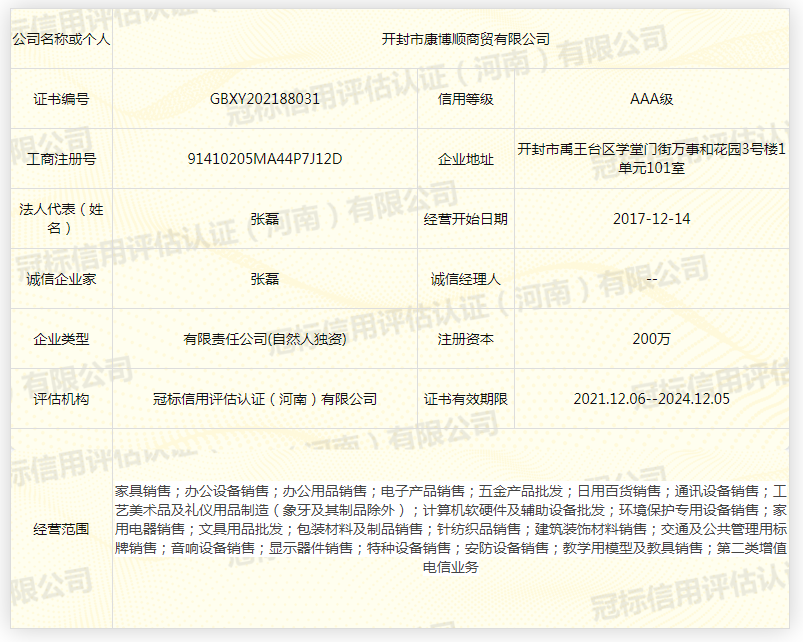The height and width of the screenshot is (642, 803).
Task: Click the 诚信经理人 label cell
Action: pyautogui.click(x=465, y=279)
